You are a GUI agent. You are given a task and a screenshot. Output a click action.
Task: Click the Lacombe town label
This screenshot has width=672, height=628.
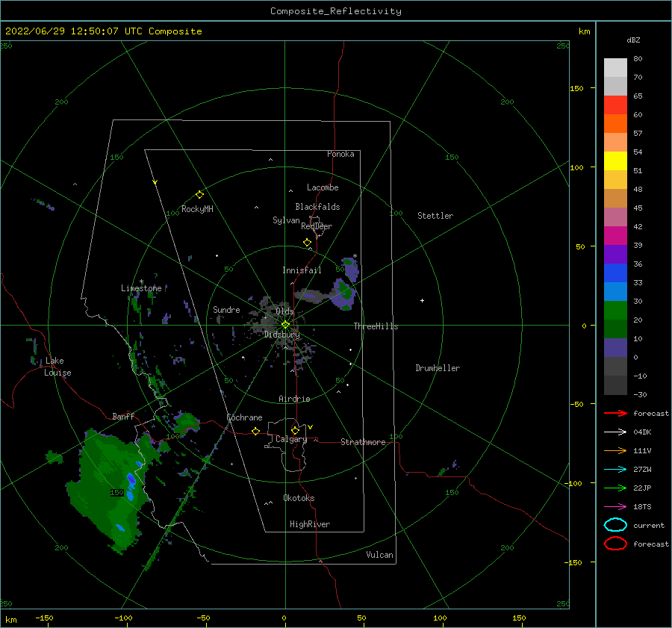coord(323,187)
